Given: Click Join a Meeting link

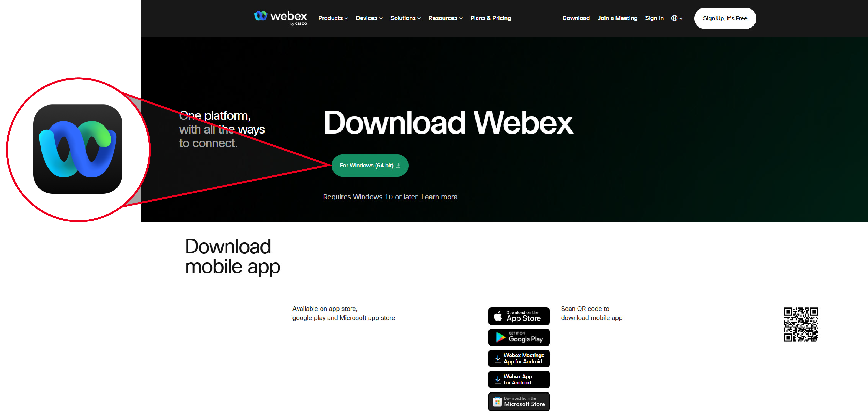Looking at the screenshot, I should point(617,18).
